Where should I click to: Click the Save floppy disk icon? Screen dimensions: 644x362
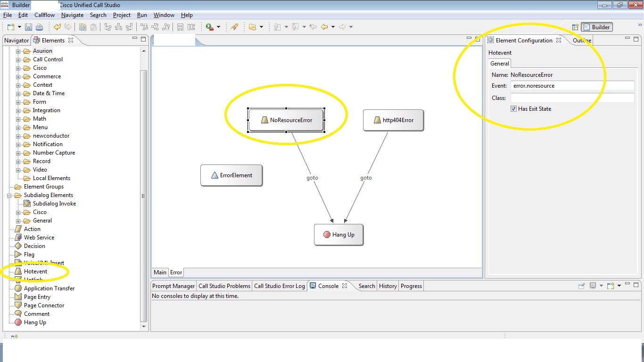click(x=28, y=27)
